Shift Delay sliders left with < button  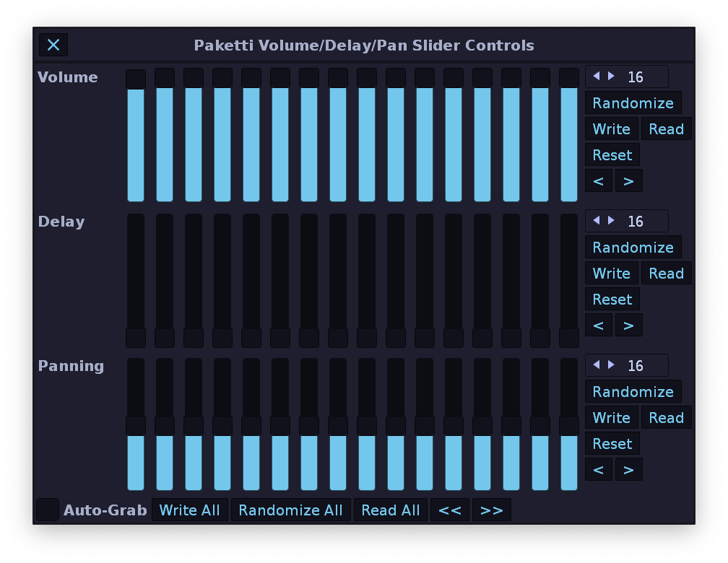(x=598, y=326)
